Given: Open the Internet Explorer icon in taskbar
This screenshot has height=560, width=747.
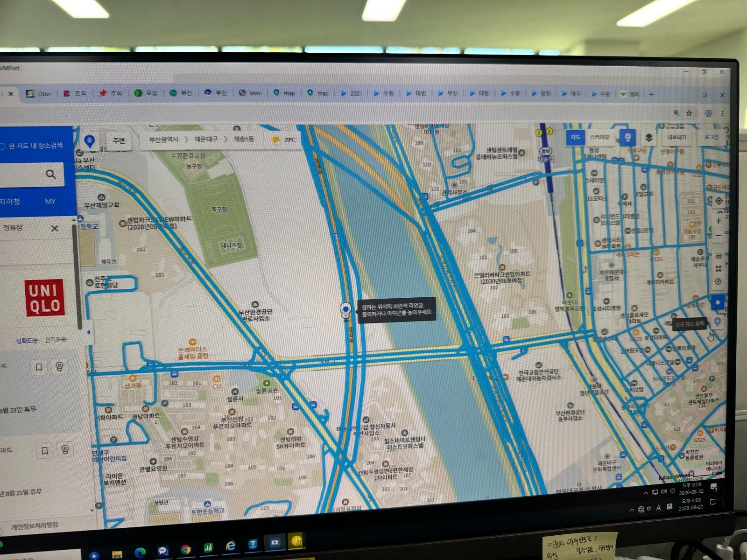Looking at the screenshot, I should point(231,546).
